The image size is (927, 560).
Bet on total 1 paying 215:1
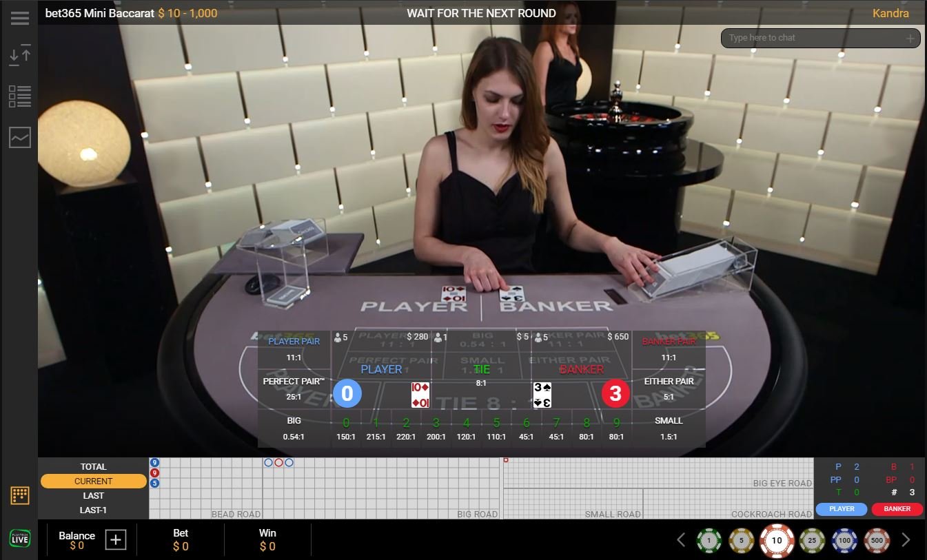point(376,428)
